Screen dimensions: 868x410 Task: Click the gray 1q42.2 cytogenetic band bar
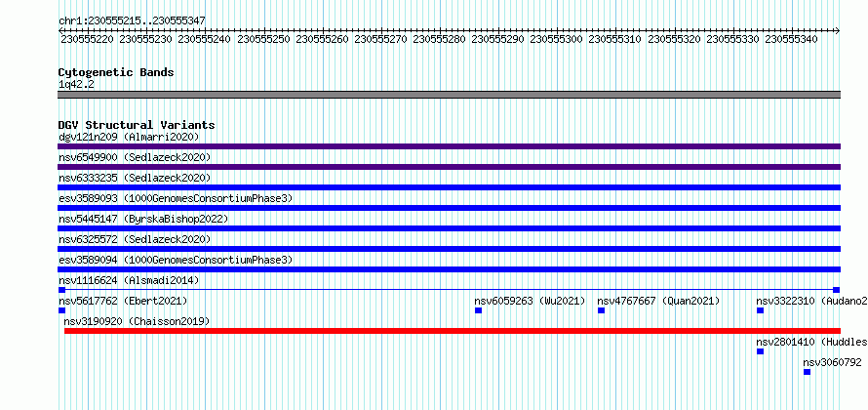(x=449, y=95)
